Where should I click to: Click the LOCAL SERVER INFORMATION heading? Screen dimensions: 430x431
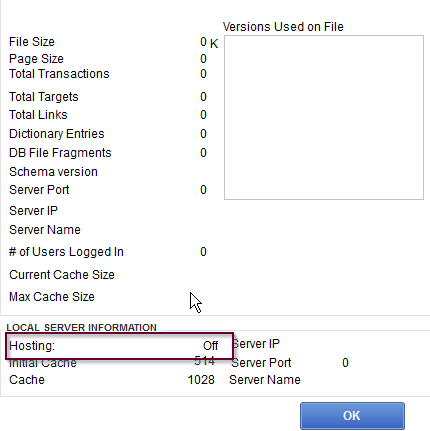click(x=82, y=327)
